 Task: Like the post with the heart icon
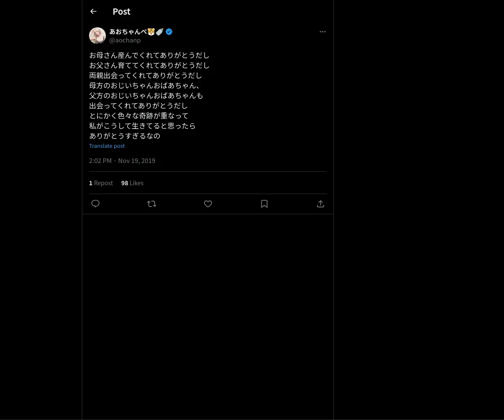click(208, 204)
